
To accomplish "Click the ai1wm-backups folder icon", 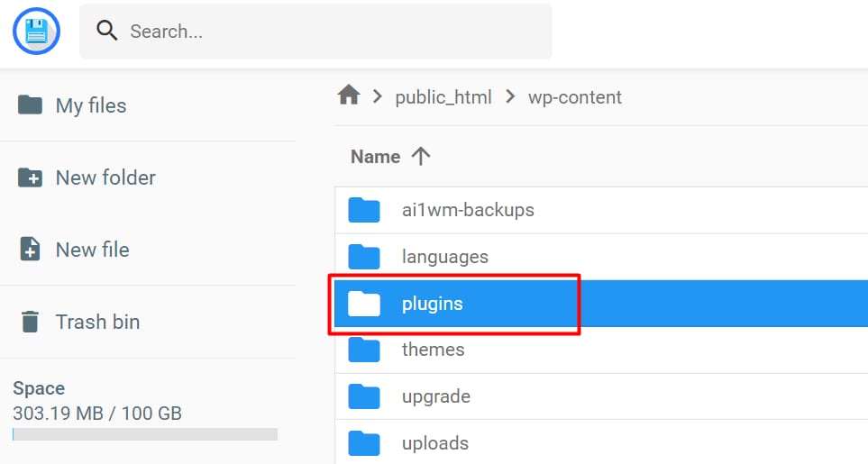I will (x=364, y=210).
